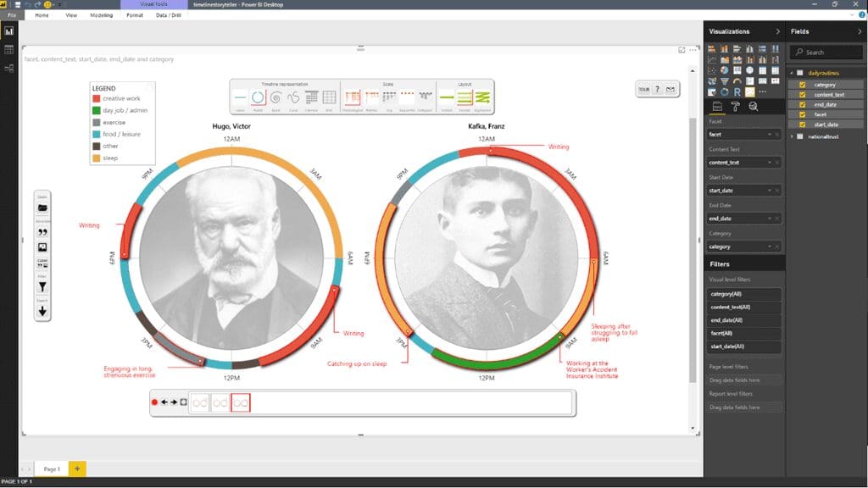Screen dimensions: 868x488
Task: Open the Modeling ribbon tab
Action: [x=102, y=14]
